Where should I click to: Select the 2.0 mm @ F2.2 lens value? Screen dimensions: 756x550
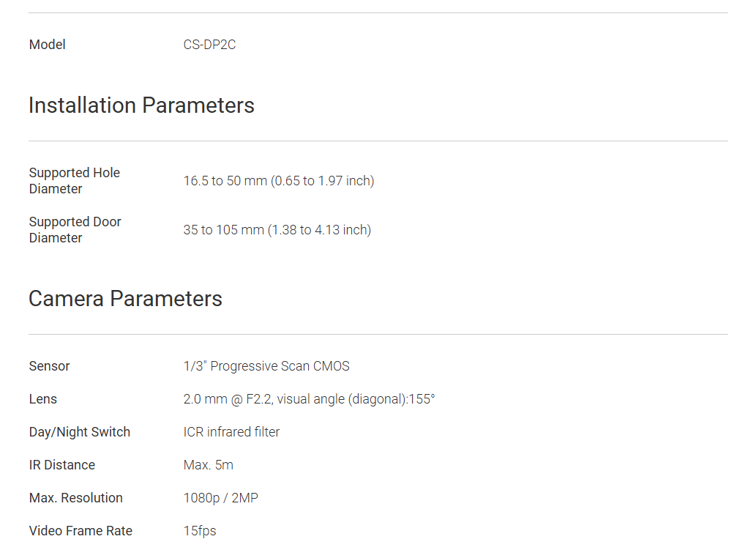point(309,399)
